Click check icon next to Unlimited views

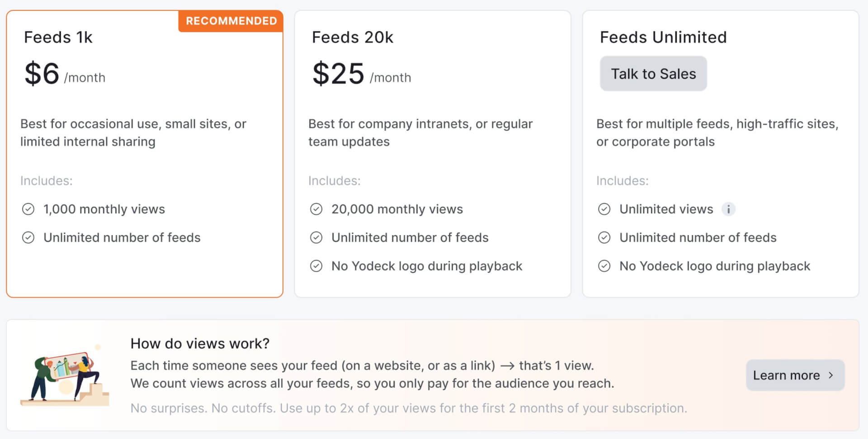604,209
